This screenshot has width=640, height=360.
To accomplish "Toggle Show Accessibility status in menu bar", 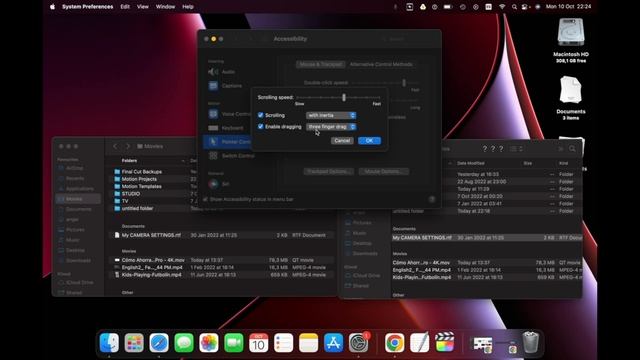I will coord(205,199).
